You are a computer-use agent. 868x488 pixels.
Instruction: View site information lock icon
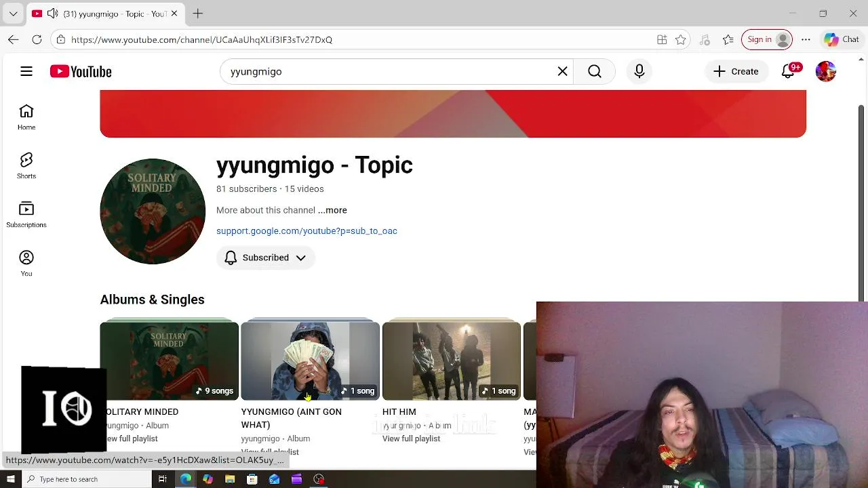60,39
